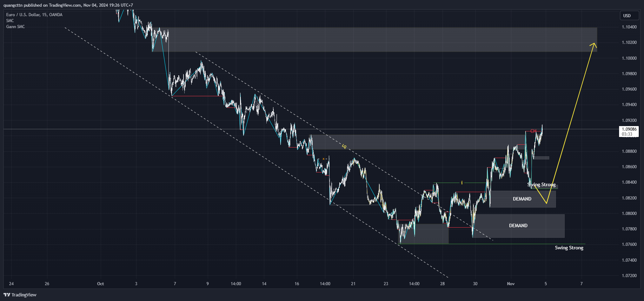Click the Swing Strong label under green line

[569, 248]
